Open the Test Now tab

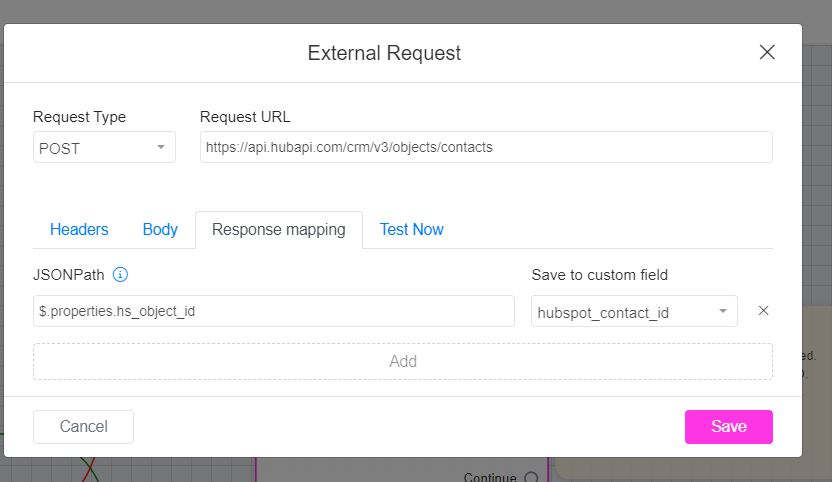point(411,229)
